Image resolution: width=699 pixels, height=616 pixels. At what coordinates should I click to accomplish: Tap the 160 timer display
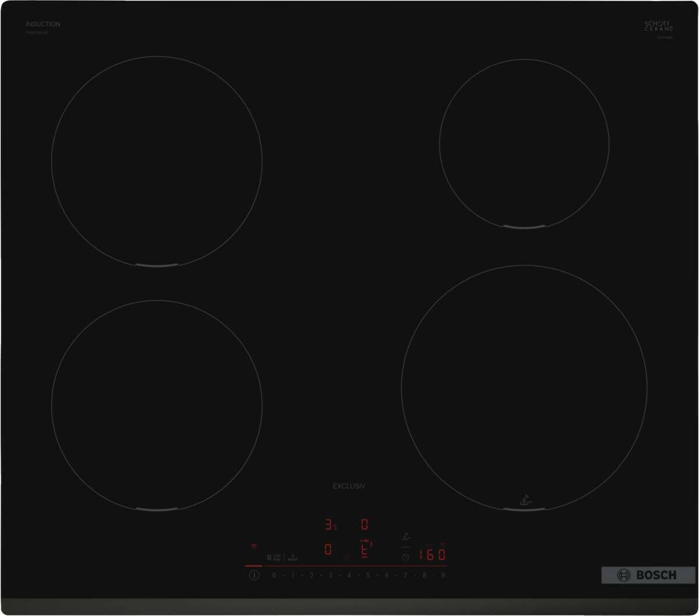(x=433, y=554)
